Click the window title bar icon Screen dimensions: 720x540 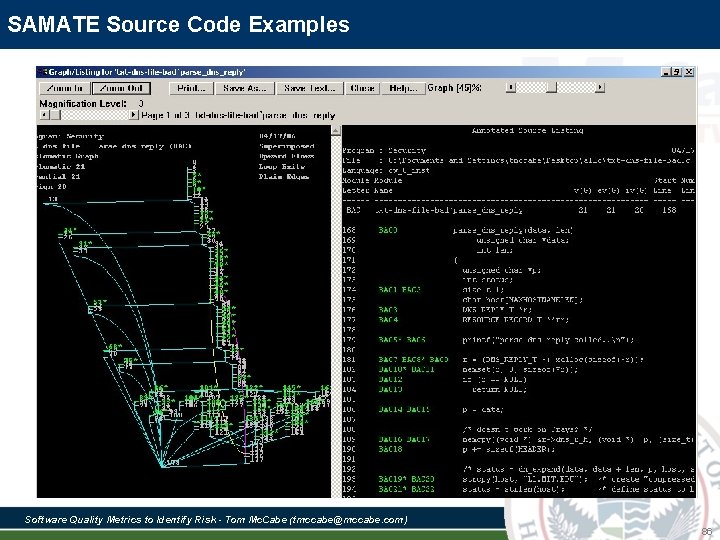pyautogui.click(x=44, y=72)
